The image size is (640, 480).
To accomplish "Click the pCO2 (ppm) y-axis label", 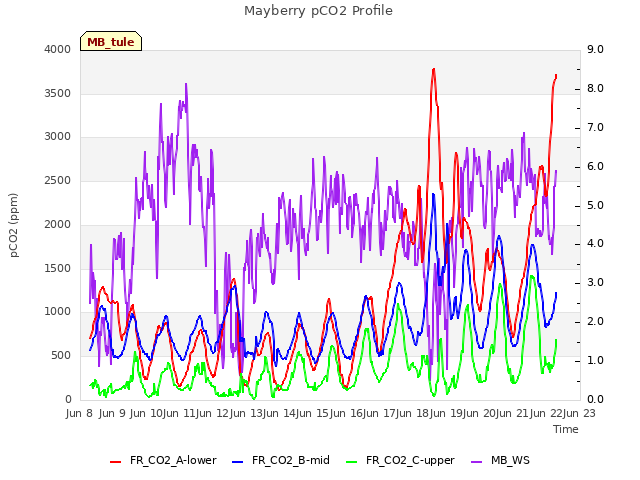I will pyautogui.click(x=13, y=225).
